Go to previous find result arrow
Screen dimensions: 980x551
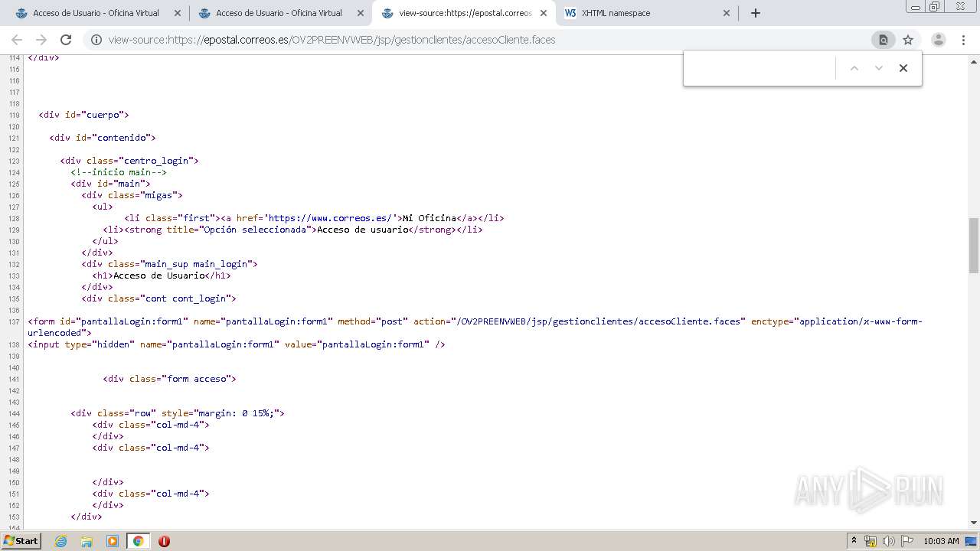pyautogui.click(x=854, y=68)
